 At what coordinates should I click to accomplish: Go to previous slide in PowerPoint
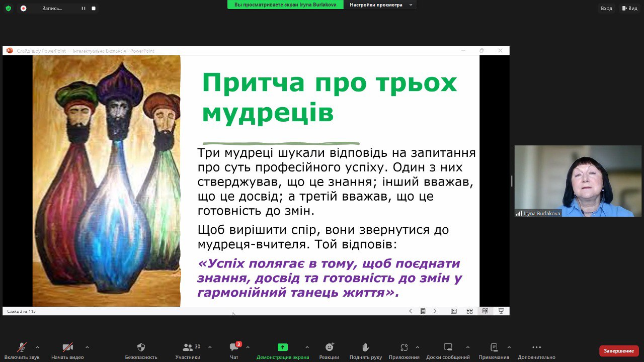411,311
